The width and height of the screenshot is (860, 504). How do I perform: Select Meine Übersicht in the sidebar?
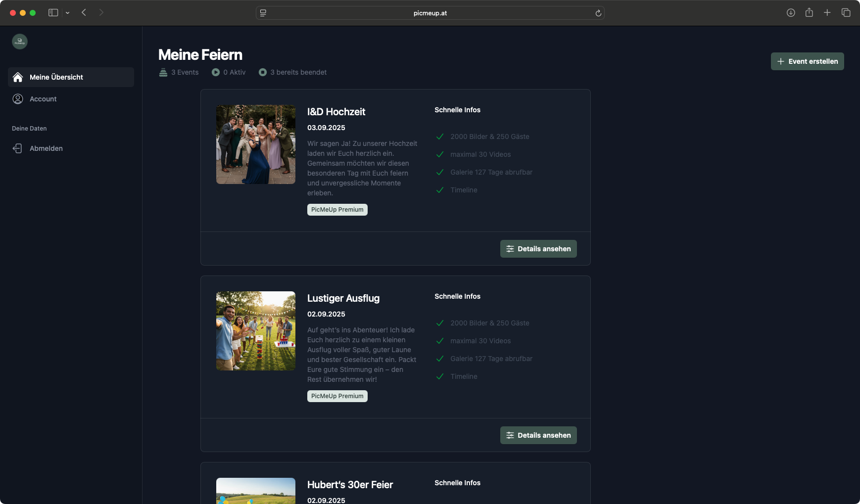click(56, 77)
